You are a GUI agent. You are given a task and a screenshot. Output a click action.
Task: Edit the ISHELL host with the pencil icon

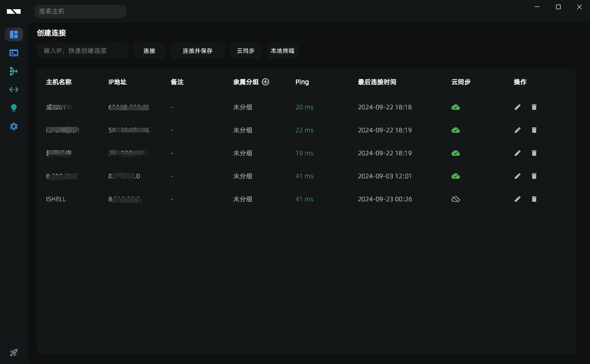[x=517, y=199]
